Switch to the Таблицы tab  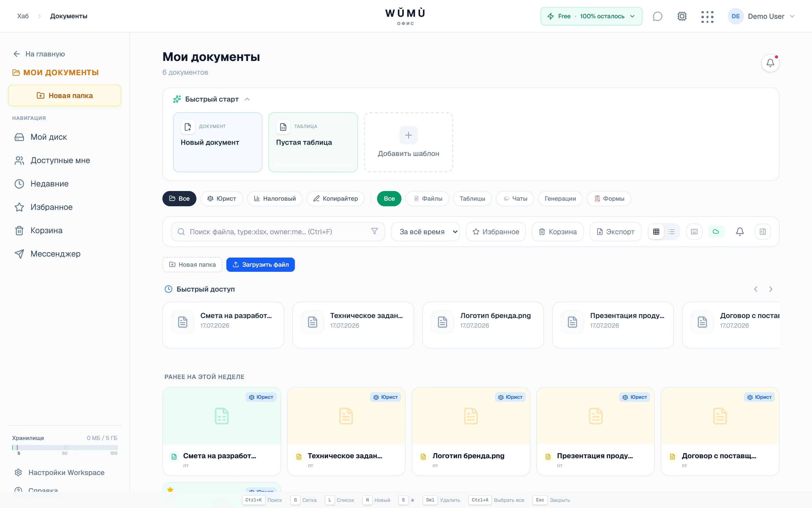click(472, 199)
